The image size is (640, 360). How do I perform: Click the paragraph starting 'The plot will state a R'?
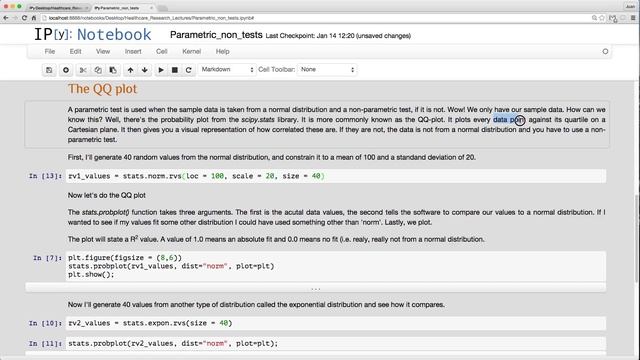[276, 239]
